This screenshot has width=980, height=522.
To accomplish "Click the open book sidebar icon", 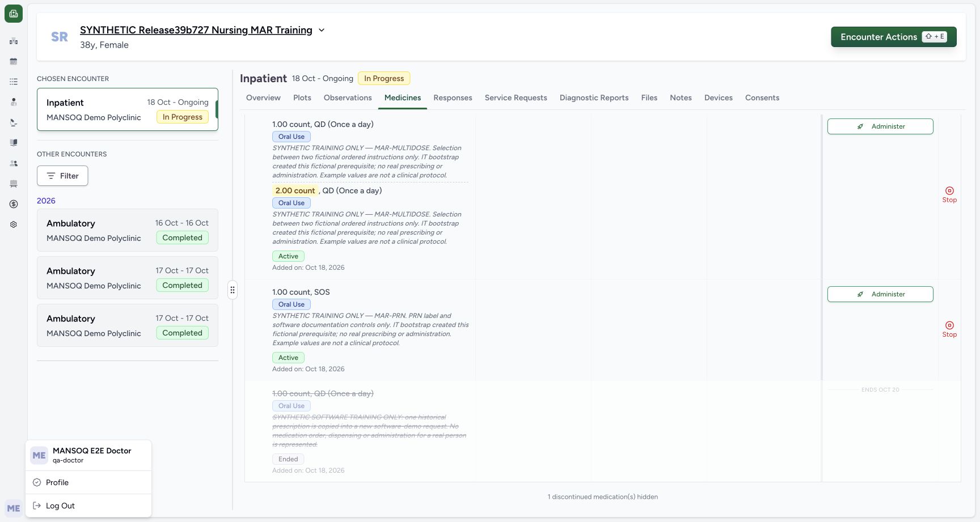I will [x=14, y=143].
